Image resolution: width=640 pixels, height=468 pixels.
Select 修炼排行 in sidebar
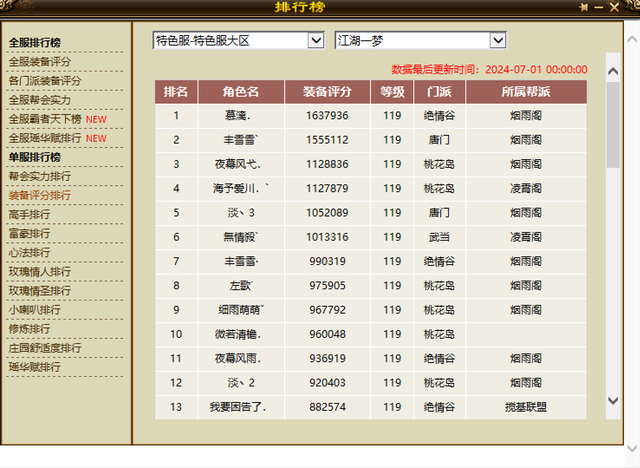pos(29,329)
